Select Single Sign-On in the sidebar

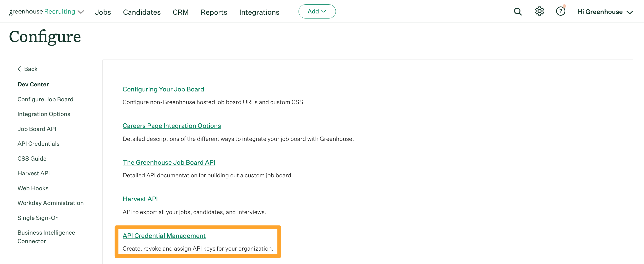(38, 218)
